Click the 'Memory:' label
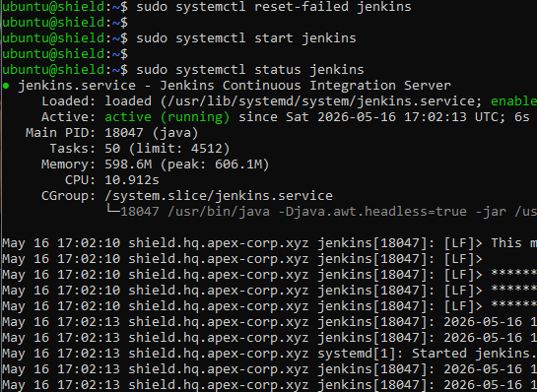This screenshot has width=537, height=392. pos(69,163)
